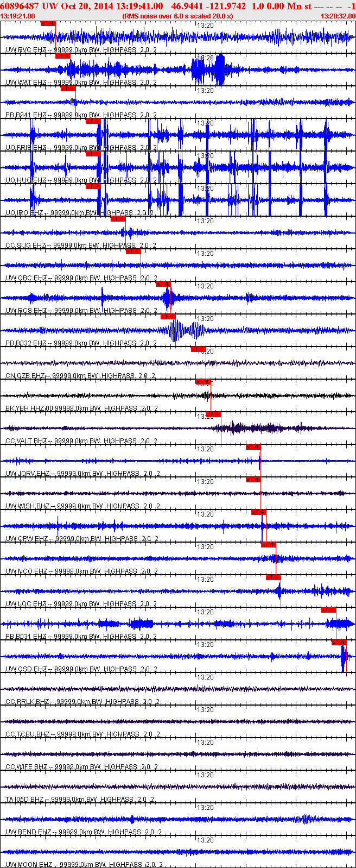This screenshot has width=356, height=868.
Task: Select the pick flag on the CC VALT trace
Action: pos(214,414)
